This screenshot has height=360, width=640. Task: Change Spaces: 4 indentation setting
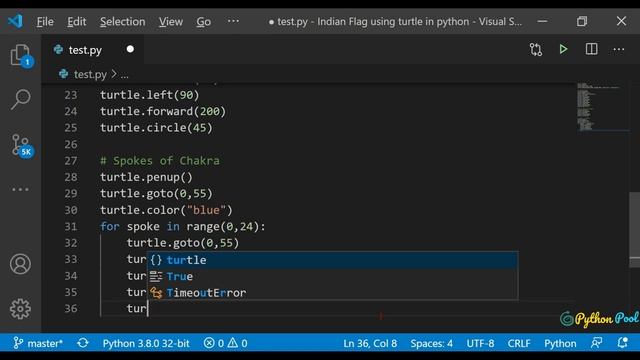coord(431,343)
